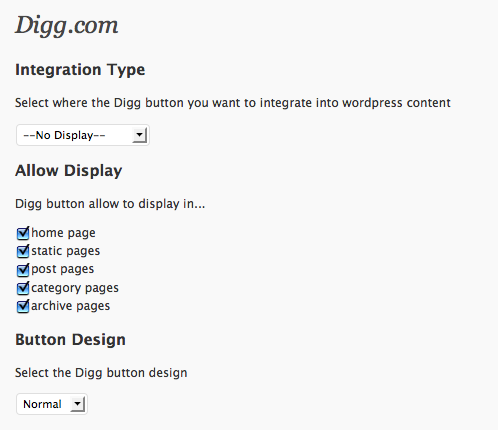Click the arrow icon beside Normal
The height and width of the screenshot is (430, 498).
click(x=77, y=404)
